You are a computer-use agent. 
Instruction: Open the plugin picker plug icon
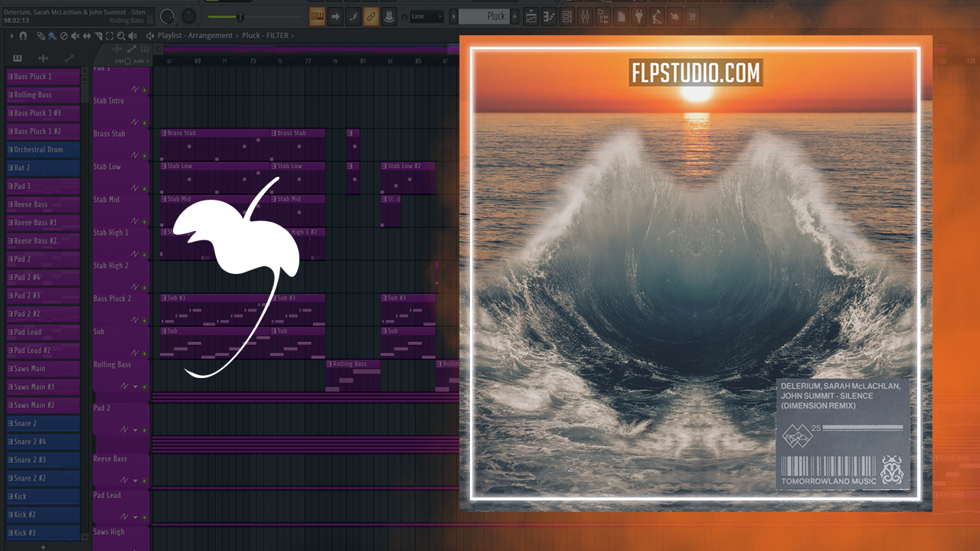[639, 16]
